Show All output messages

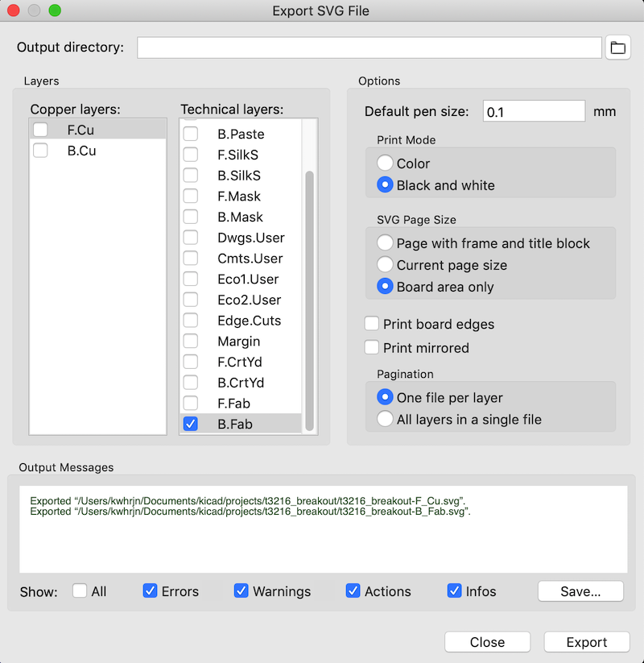[x=80, y=590]
